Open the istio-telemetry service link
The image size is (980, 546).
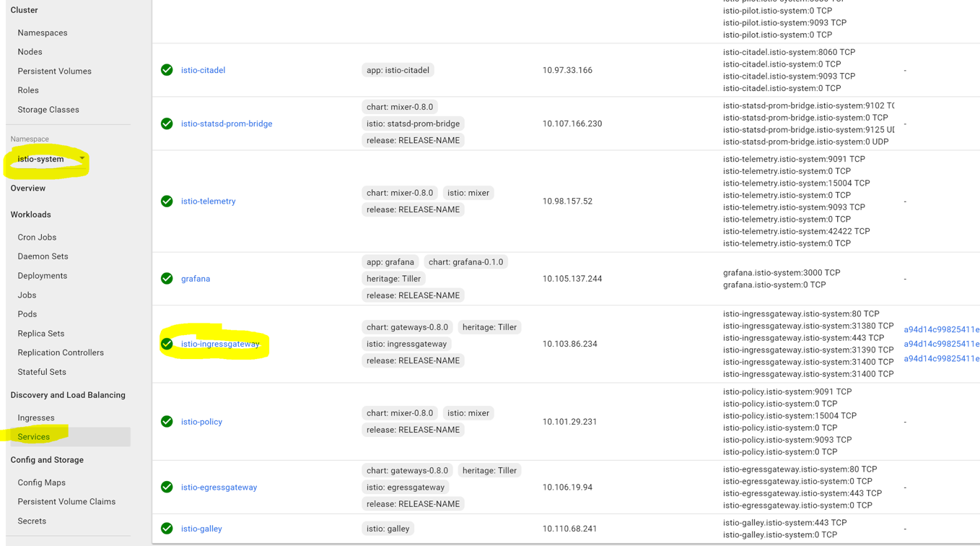click(x=209, y=201)
